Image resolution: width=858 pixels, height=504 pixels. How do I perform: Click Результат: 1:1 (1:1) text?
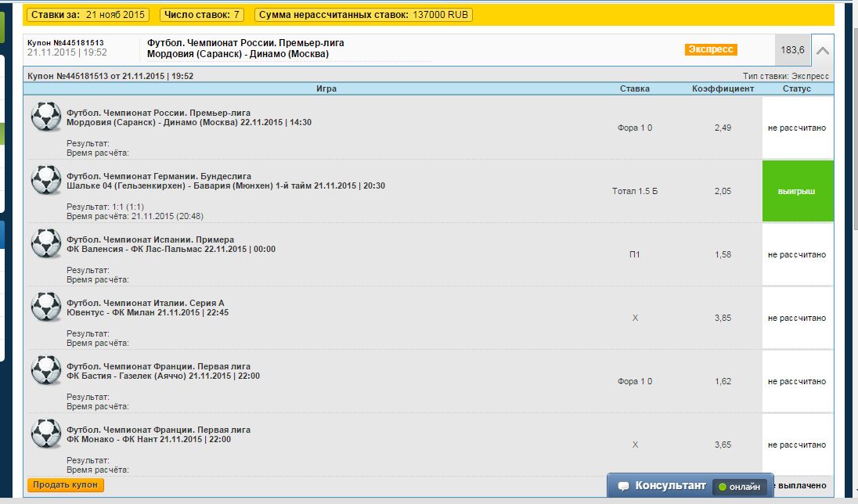click(x=105, y=207)
